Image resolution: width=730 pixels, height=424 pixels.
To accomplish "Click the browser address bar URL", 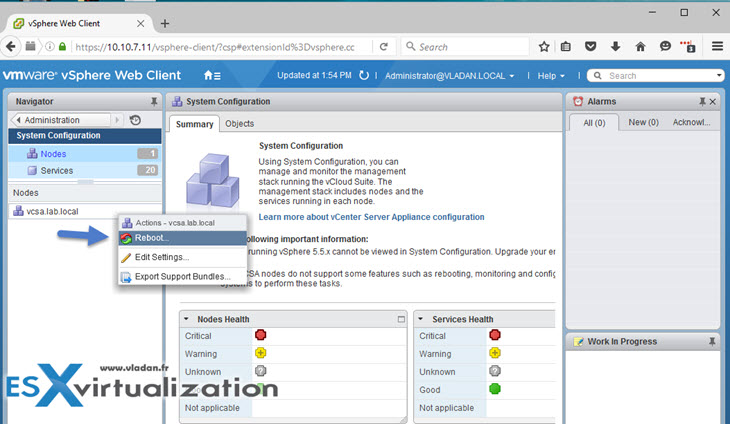I will (x=215, y=47).
